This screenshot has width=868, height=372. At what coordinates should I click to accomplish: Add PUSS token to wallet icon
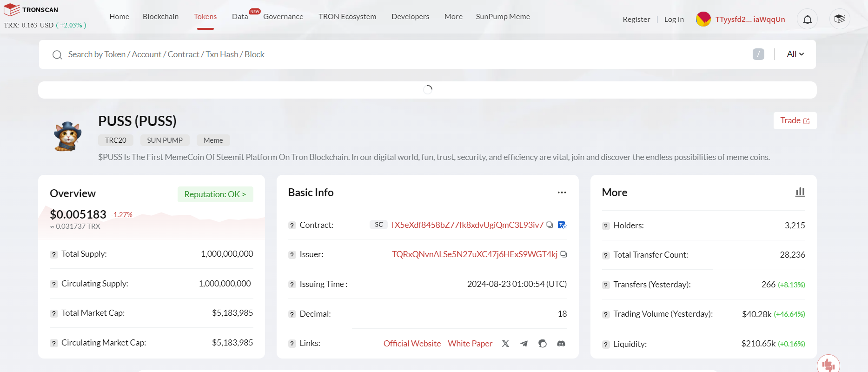click(x=562, y=225)
